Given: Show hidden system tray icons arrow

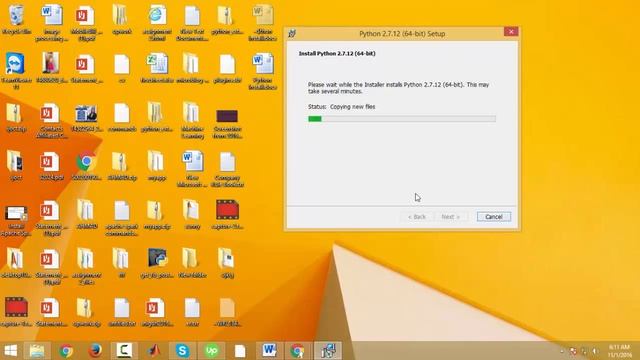Looking at the screenshot, I should click(562, 351).
